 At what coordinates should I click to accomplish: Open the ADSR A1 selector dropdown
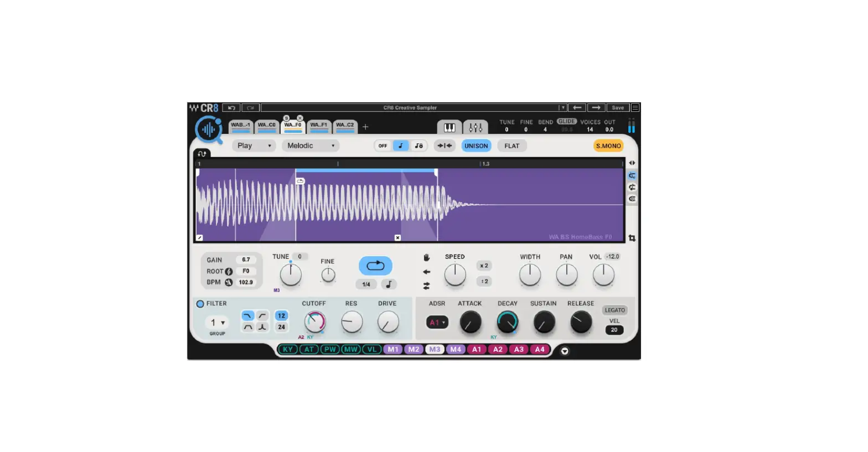(x=437, y=323)
